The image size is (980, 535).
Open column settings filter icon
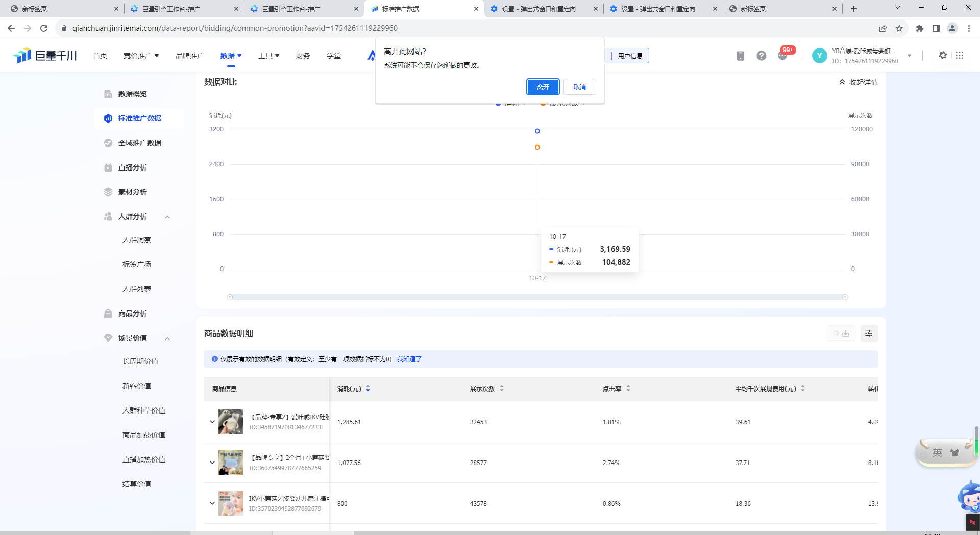click(868, 333)
